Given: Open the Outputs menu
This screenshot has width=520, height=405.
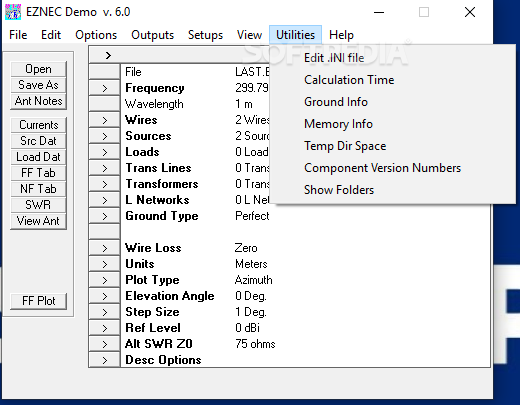Looking at the screenshot, I should point(152,35).
